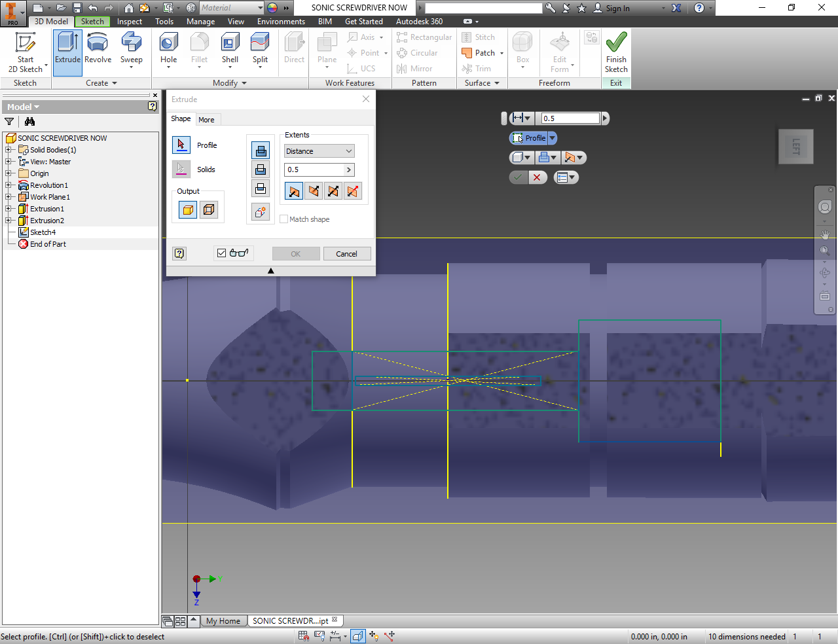
Task: Select the Revolve tool
Action: [98, 48]
